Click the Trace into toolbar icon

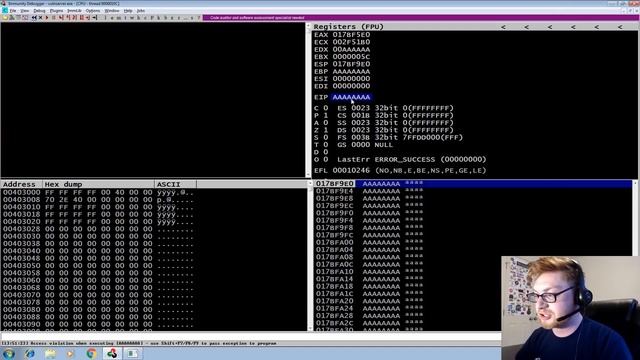(x=75, y=18)
